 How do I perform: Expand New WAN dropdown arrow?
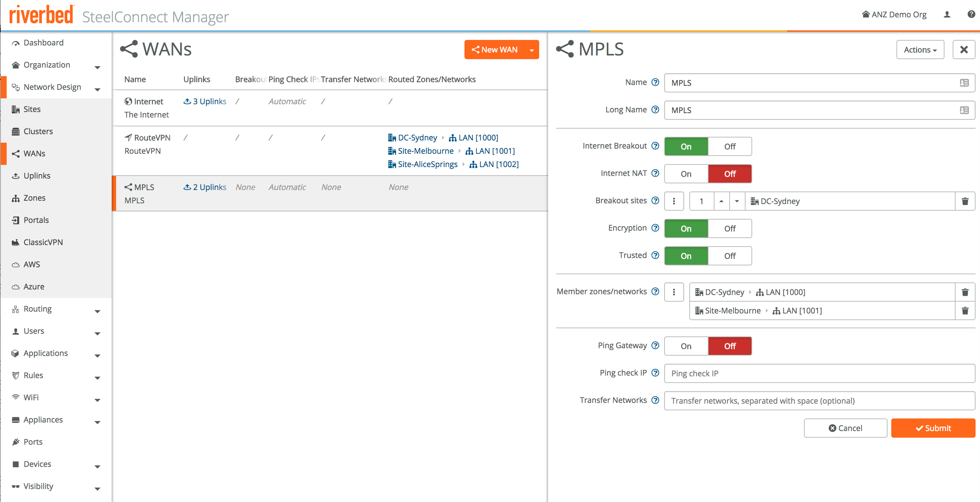[531, 50]
